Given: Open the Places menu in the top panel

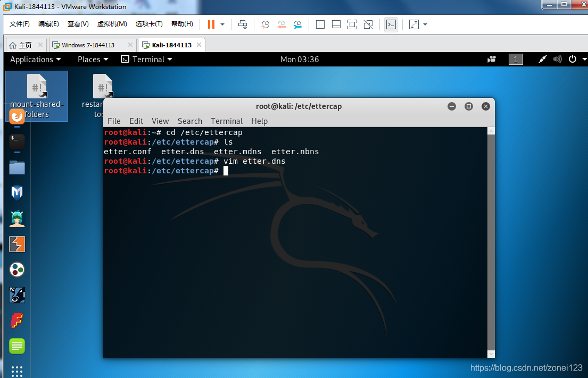Looking at the screenshot, I should click(93, 59).
